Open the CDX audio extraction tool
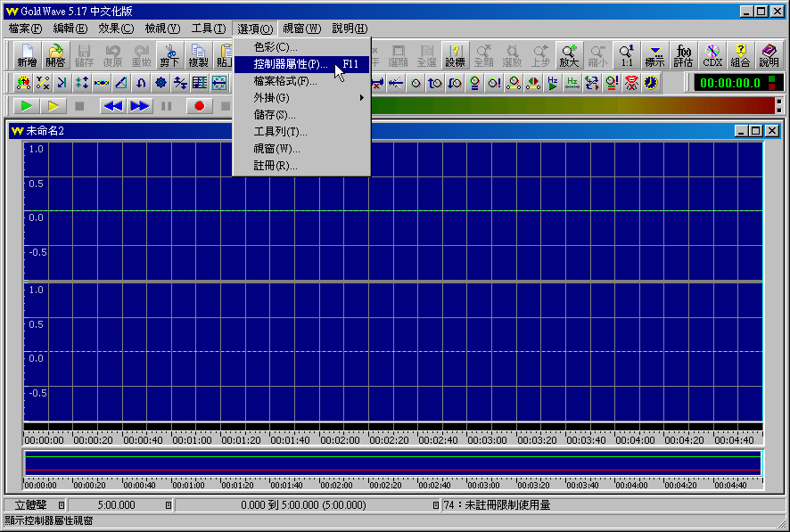 click(x=712, y=55)
